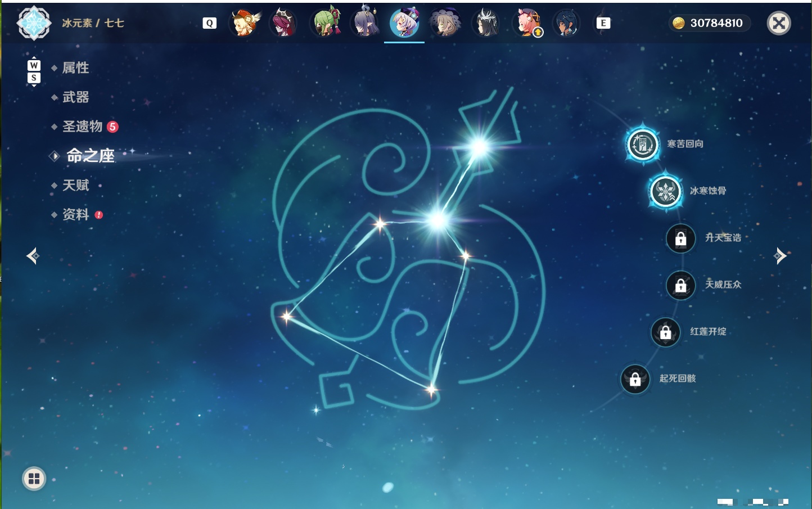Select the black-haired avatar with silver crown

click(486, 23)
